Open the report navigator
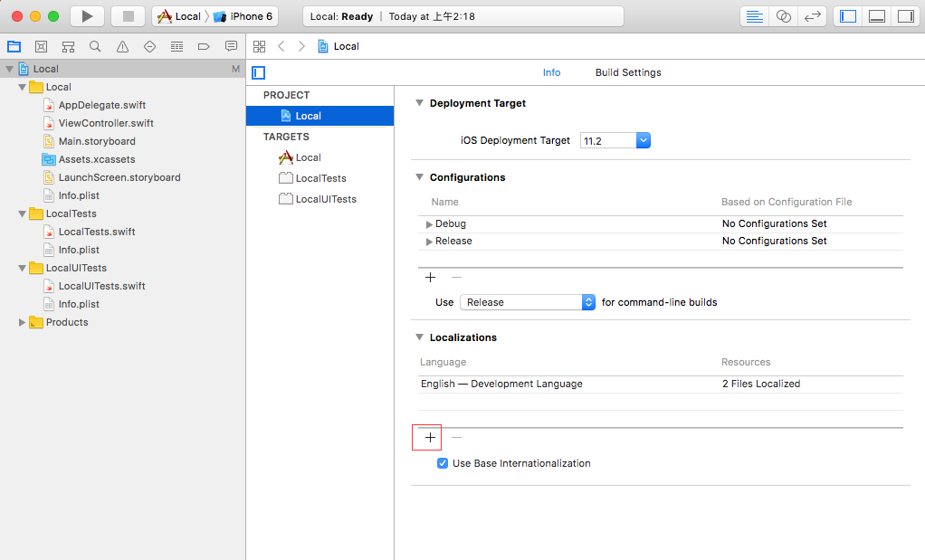The image size is (925, 560). (x=232, y=46)
